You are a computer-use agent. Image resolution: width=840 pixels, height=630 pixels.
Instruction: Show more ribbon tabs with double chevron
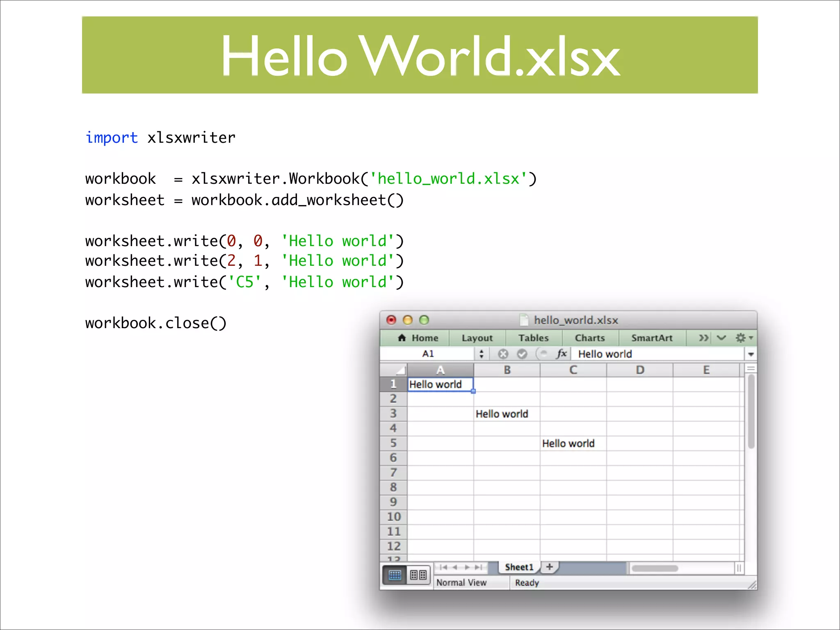tap(703, 338)
